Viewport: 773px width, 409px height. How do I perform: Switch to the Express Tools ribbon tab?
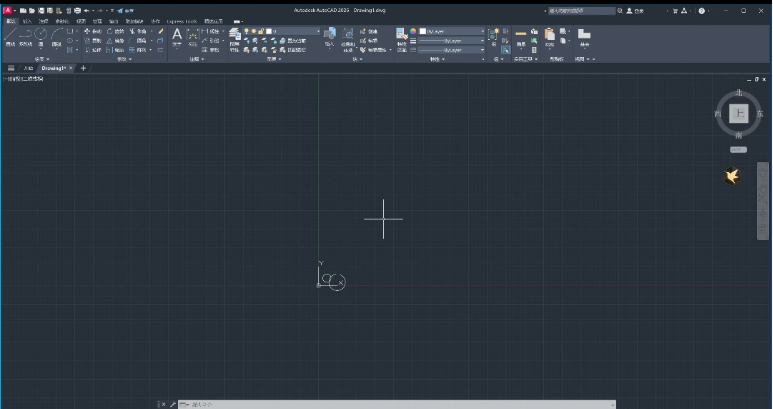[x=182, y=21]
